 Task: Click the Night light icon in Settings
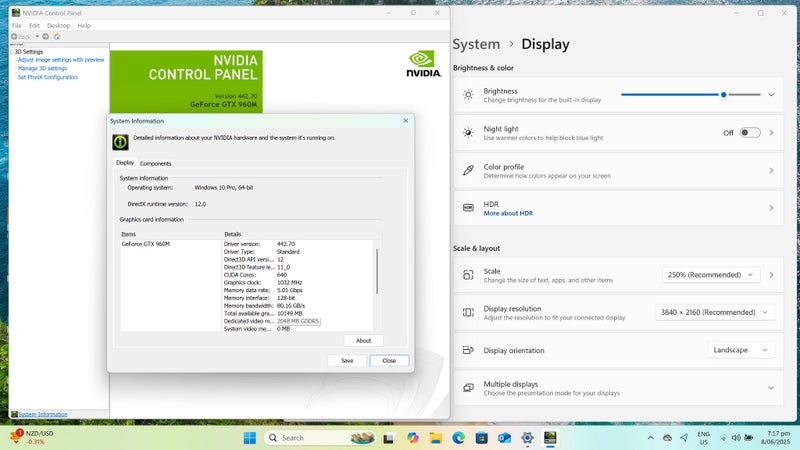pyautogui.click(x=468, y=133)
